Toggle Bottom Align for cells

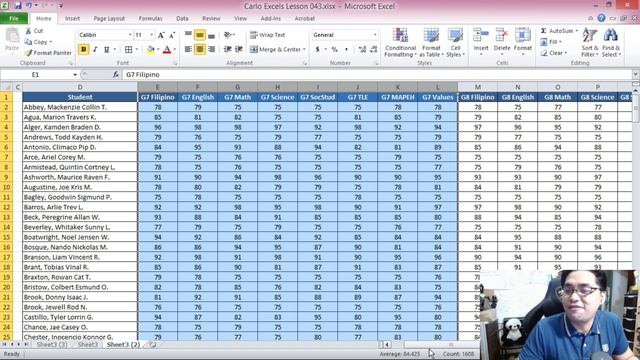pyautogui.click(x=211, y=35)
